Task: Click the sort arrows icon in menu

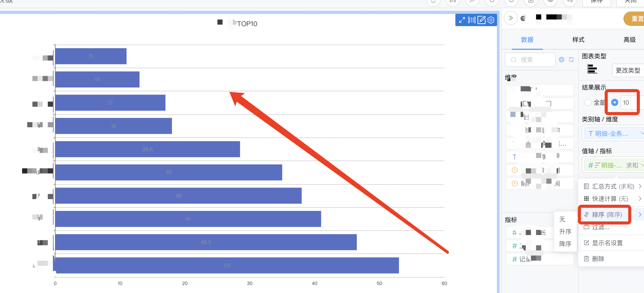Action: point(586,214)
